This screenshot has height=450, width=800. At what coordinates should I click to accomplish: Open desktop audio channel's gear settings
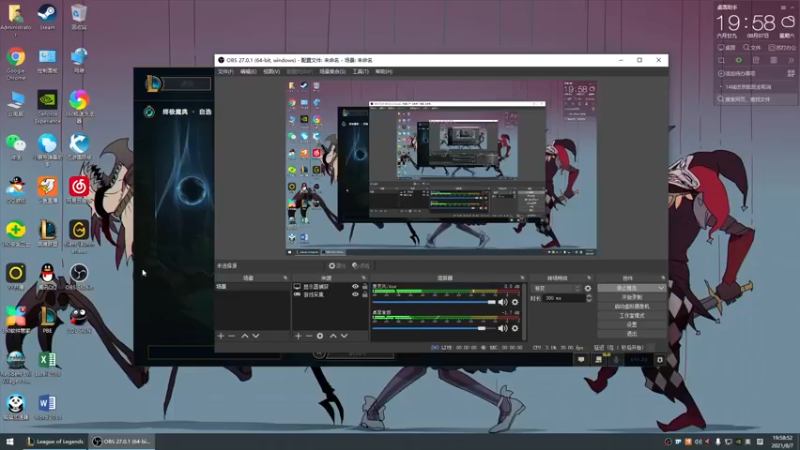pyautogui.click(x=515, y=328)
